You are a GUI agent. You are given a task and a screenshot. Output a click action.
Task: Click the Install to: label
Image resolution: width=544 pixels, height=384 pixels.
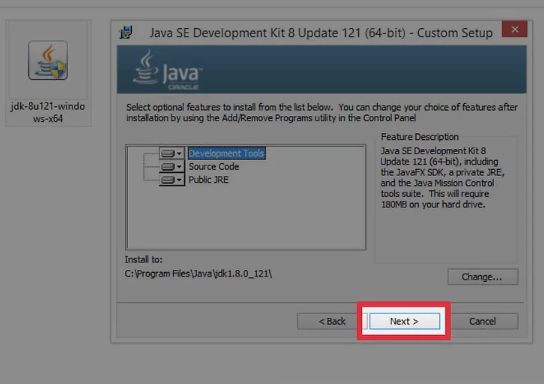[143, 259]
